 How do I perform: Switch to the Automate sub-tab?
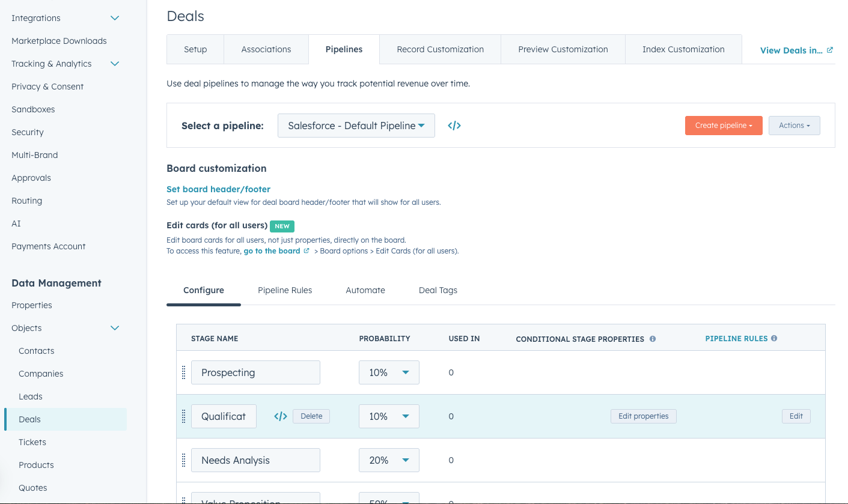coord(365,290)
